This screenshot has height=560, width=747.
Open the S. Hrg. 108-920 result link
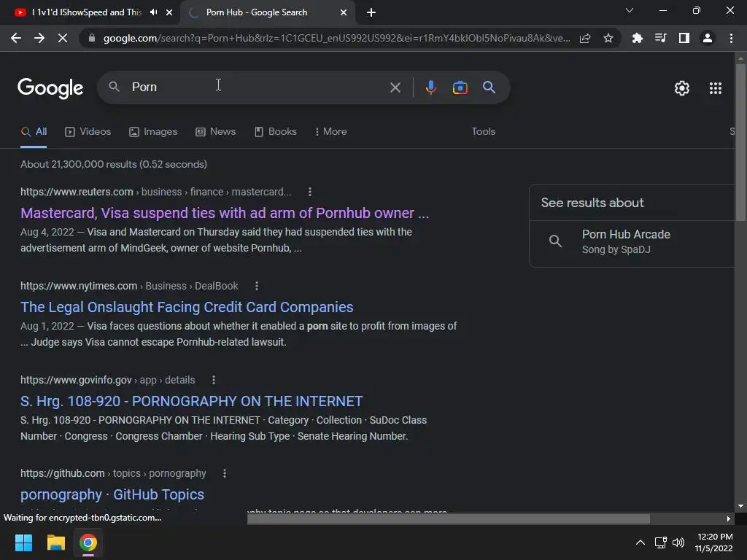coord(192,402)
